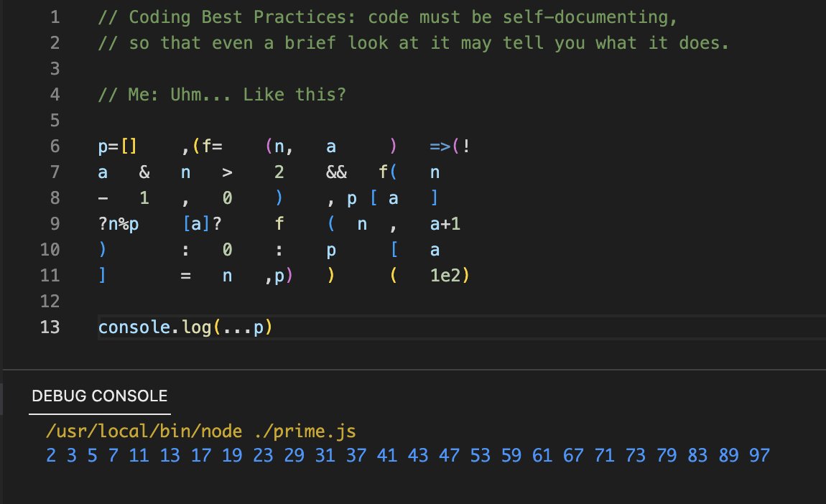
Task: Switch to the DEBUG CONSOLE tab
Action: pos(98,396)
